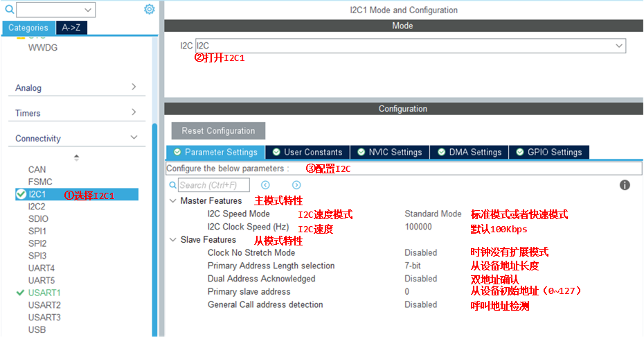Click the parameter search magnifier icon
The image size is (644, 337).
tap(173, 185)
